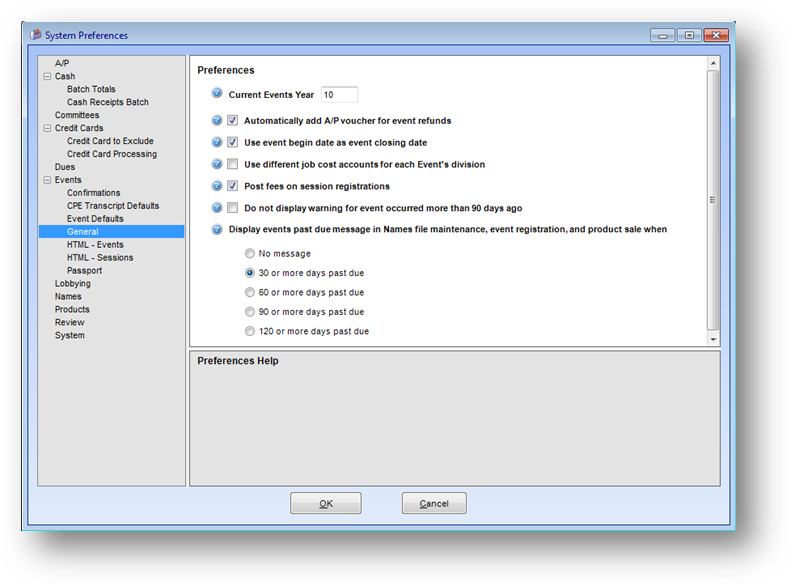The height and width of the screenshot is (586, 791).
Task: Select Dues in the tree
Action: [x=65, y=167]
